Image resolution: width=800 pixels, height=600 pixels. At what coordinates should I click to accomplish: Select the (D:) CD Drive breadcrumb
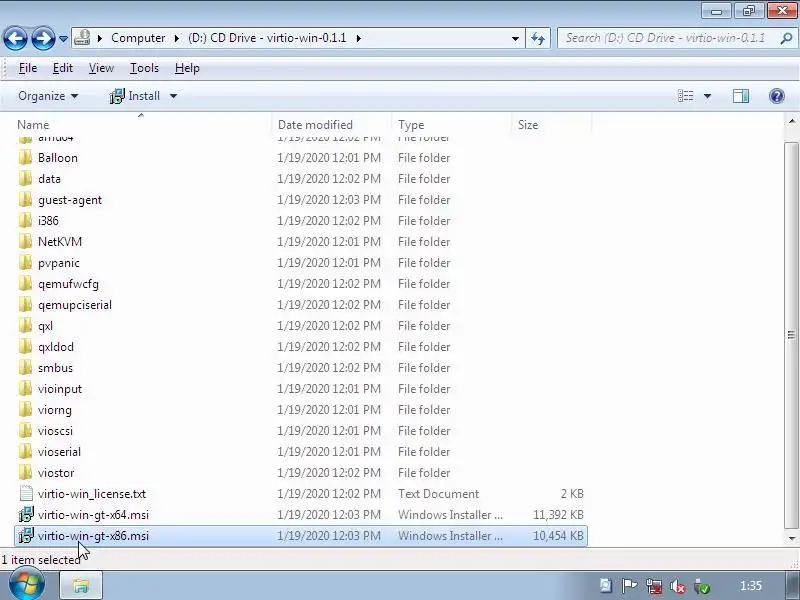267,38
